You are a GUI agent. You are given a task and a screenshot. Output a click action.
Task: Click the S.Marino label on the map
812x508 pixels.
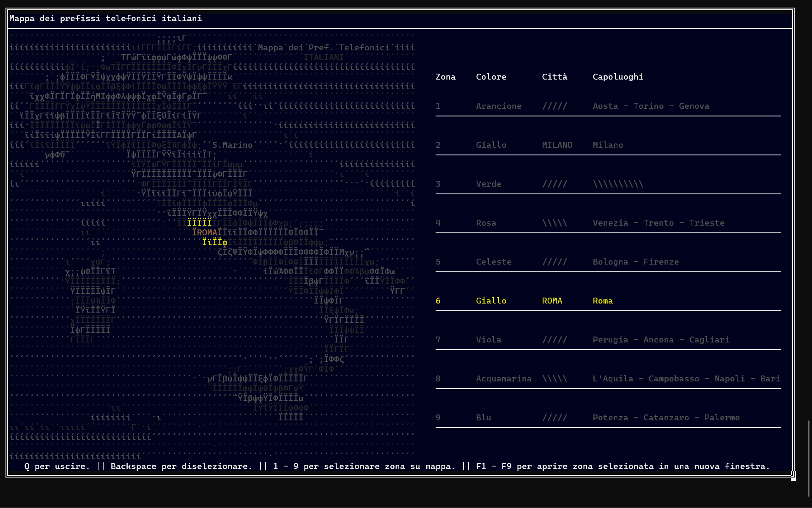(232, 145)
